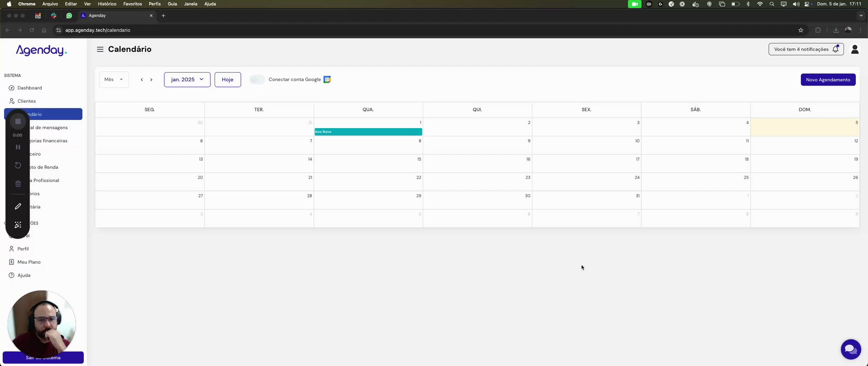Delete the recording with the trash icon
Viewport: 868px width, 366px height.
(18, 184)
